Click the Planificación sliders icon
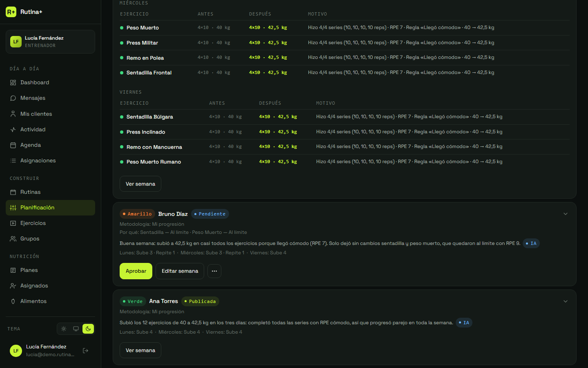The height and width of the screenshot is (368, 588). 13,208
